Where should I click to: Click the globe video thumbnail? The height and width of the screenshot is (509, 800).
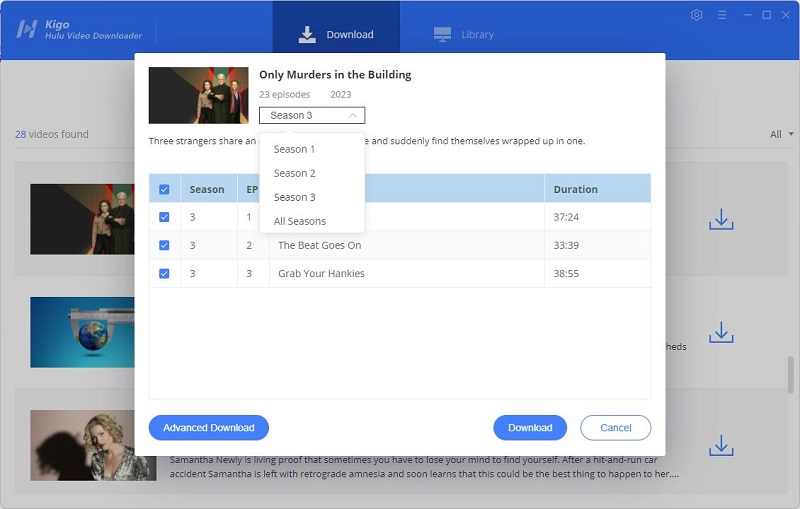[x=82, y=332]
